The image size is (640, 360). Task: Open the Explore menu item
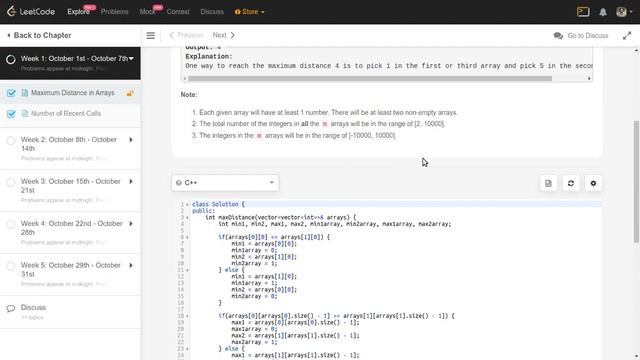click(x=78, y=12)
